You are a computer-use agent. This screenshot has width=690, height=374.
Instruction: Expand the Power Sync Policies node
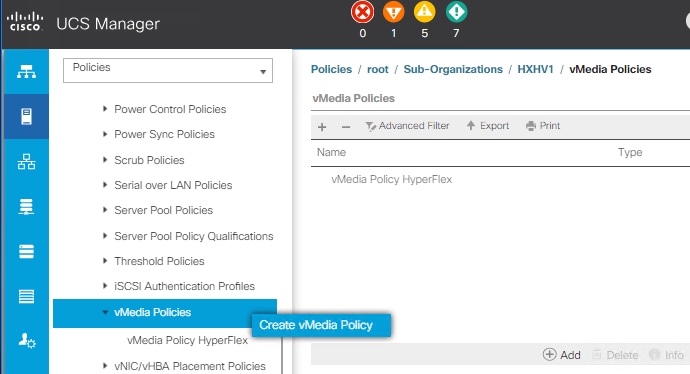[105, 134]
